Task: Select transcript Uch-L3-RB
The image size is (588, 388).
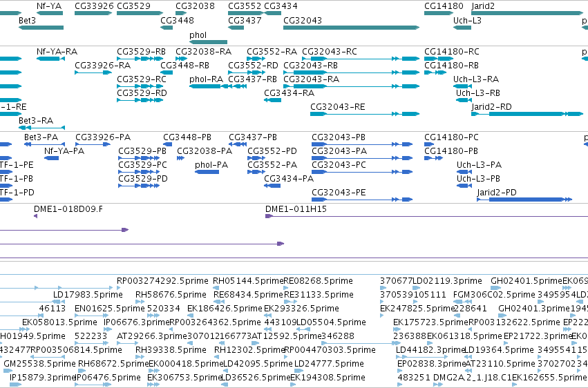Action: tap(478, 93)
